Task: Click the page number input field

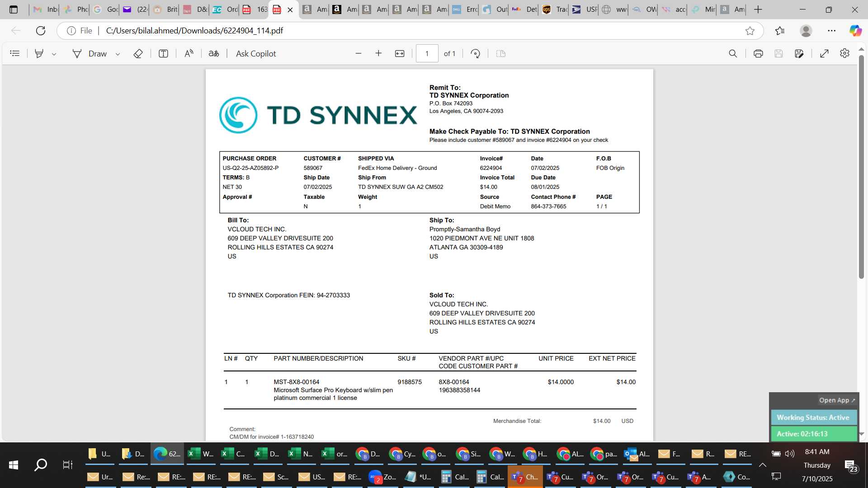Action: pos(427,53)
